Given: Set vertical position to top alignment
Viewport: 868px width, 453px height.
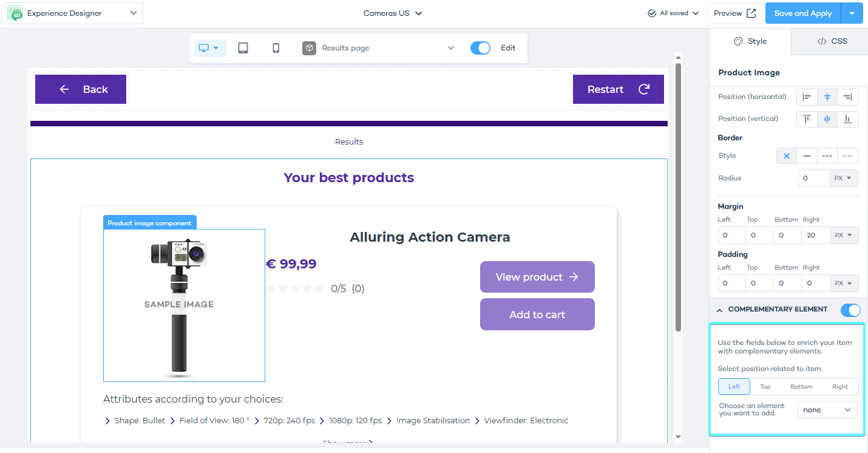Looking at the screenshot, I should tap(807, 118).
